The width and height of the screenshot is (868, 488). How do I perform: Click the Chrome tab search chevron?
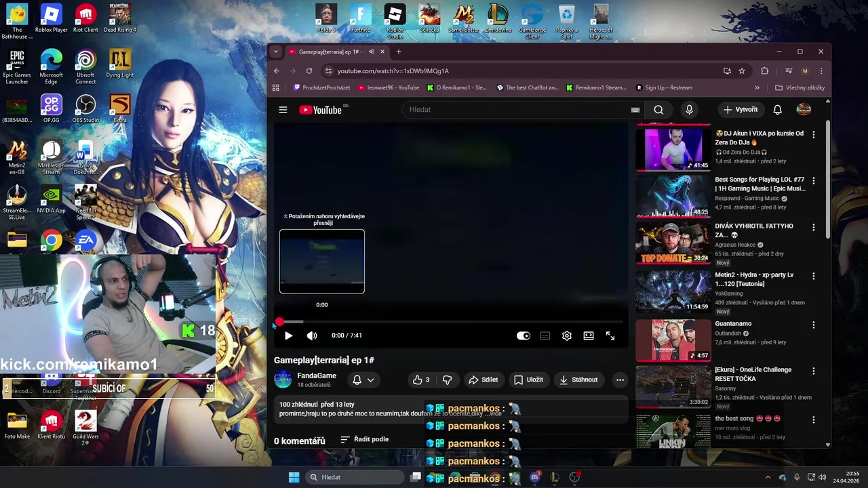[x=275, y=52]
